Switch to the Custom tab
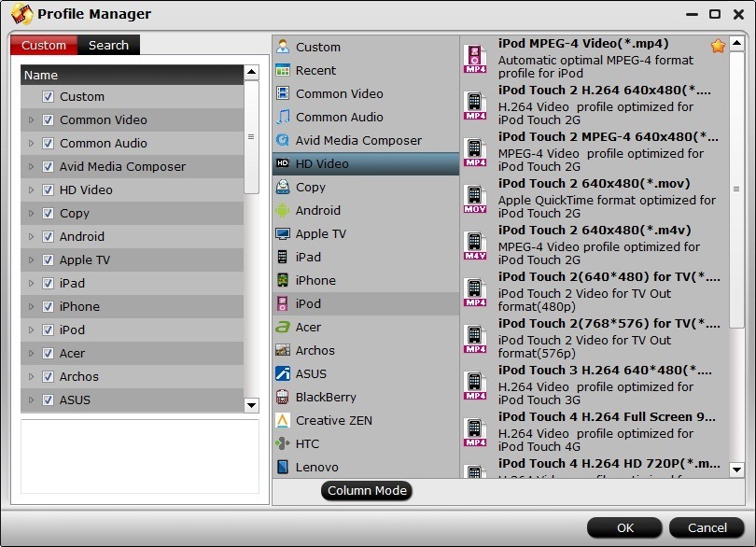The image size is (756, 547). click(x=43, y=44)
